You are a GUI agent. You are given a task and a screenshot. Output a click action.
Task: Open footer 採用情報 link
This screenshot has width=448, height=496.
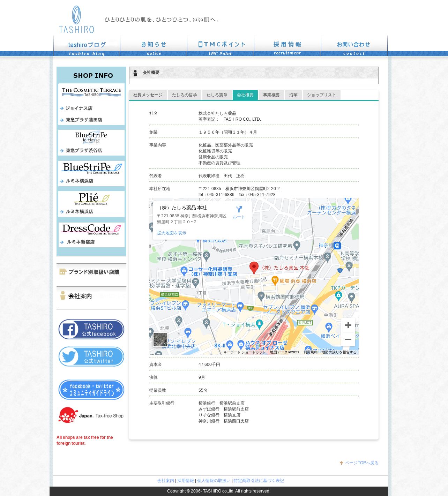pyautogui.click(x=185, y=481)
